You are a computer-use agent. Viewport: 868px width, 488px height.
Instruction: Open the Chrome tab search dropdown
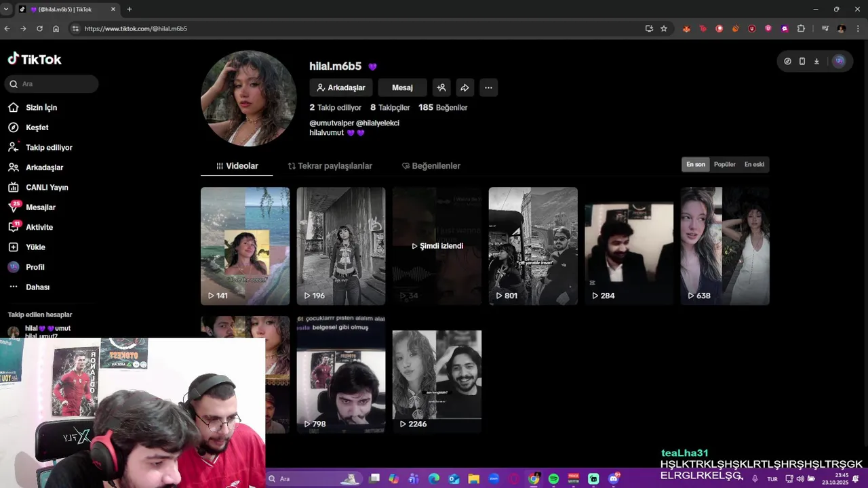pos(5,9)
